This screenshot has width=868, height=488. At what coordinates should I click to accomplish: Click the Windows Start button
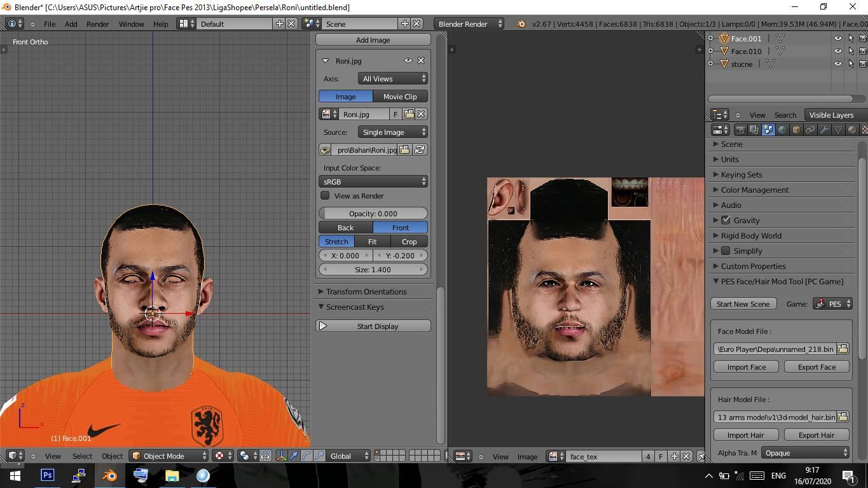pyautogui.click(x=15, y=475)
